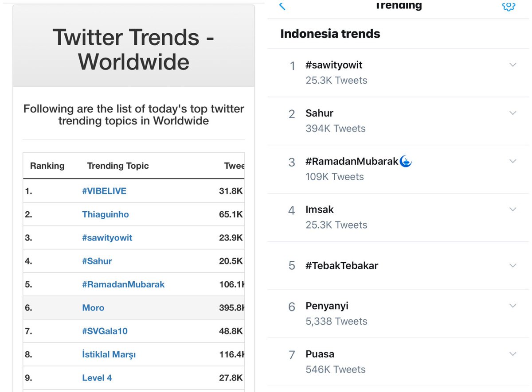532x392 pixels.
Task: Expand options chevron for #sawityowit trend
Action: click(x=513, y=65)
